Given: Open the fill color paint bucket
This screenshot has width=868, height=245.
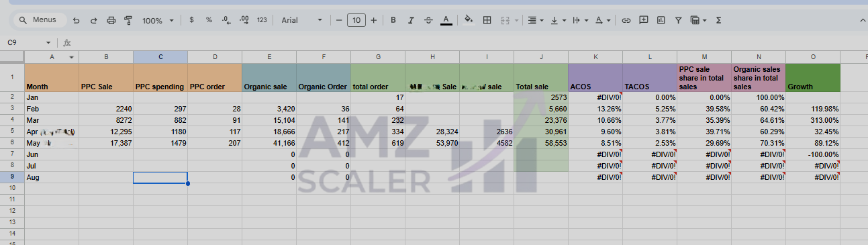Looking at the screenshot, I should pos(469,20).
